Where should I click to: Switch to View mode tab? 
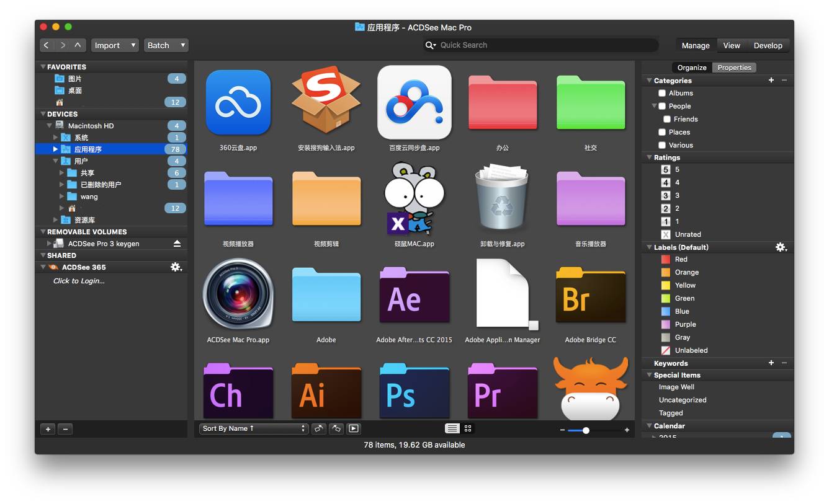click(732, 45)
